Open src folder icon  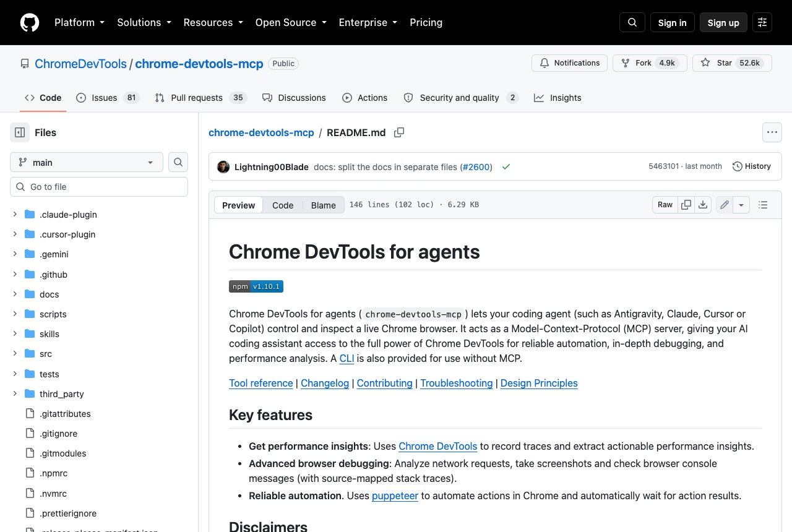(30, 354)
